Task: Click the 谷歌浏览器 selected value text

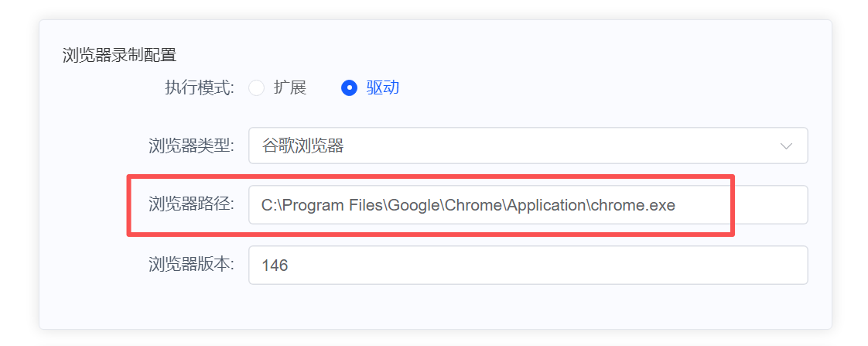Action: tap(302, 146)
